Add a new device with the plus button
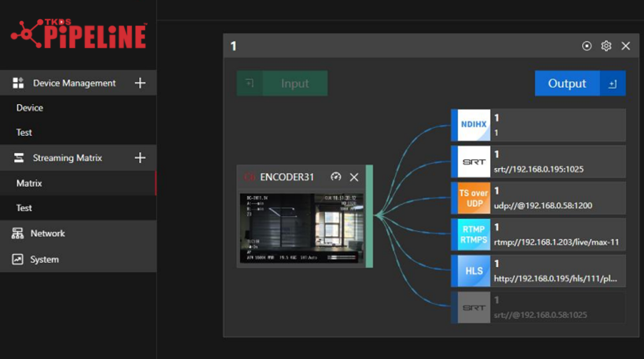The width and height of the screenshot is (644, 359). pos(139,83)
